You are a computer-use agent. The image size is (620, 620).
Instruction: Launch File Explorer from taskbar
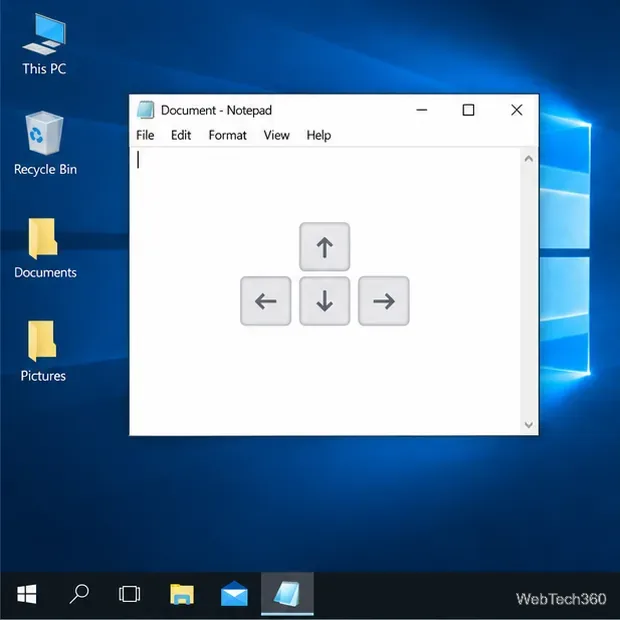tap(182, 594)
